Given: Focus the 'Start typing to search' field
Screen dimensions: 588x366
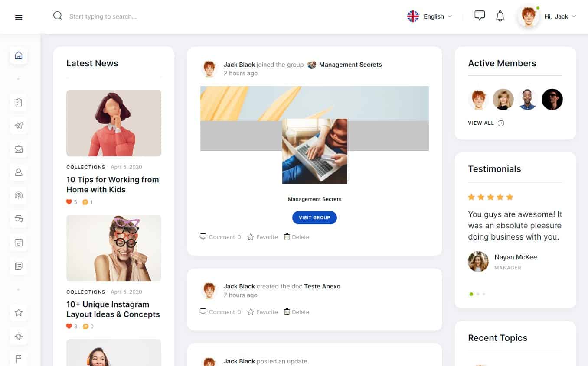Looking at the screenshot, I should click(103, 16).
